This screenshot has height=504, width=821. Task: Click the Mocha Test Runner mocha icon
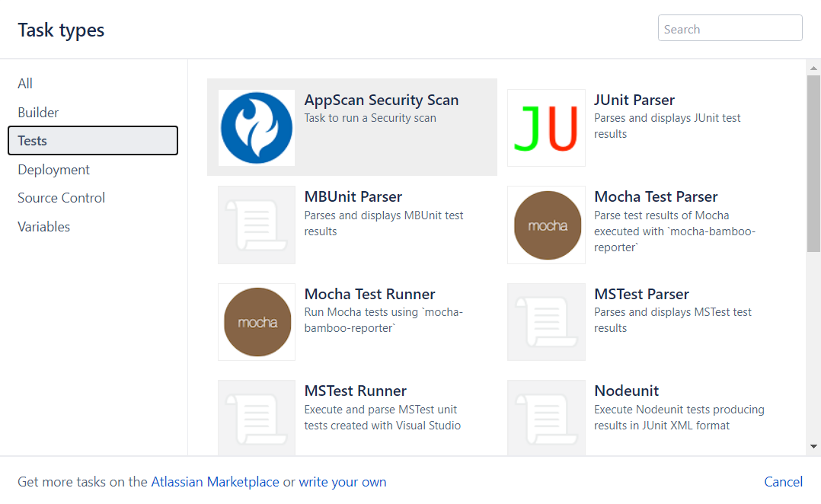click(257, 322)
